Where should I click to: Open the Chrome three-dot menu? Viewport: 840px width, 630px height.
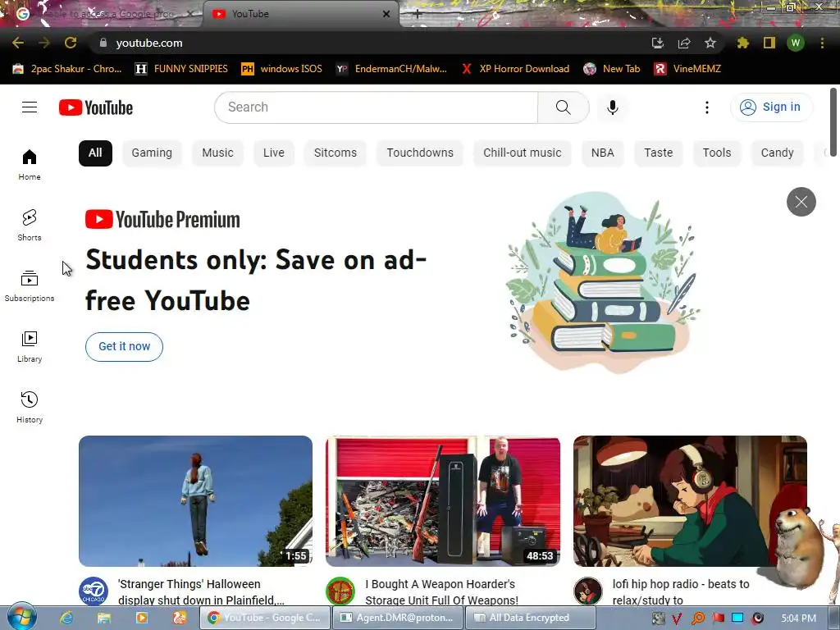pyautogui.click(x=822, y=43)
